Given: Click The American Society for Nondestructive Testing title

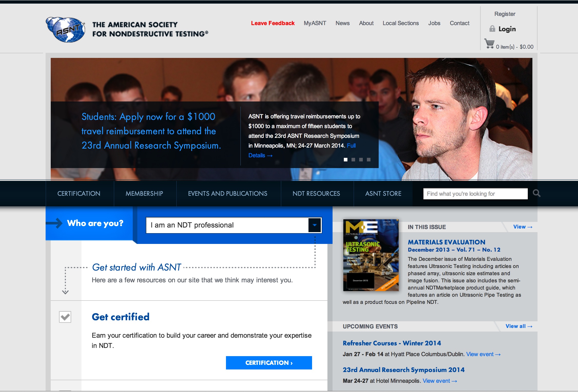Looking at the screenshot, I should coord(150,29).
